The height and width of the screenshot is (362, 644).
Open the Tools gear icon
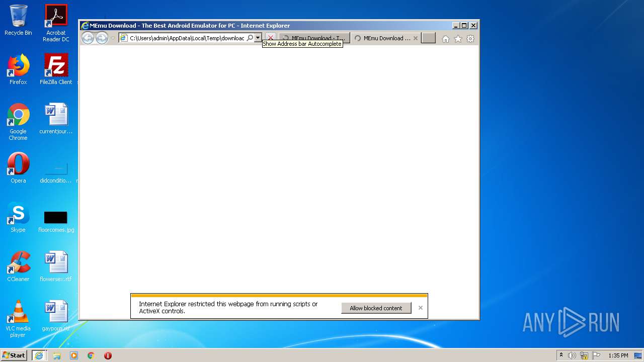(x=470, y=39)
